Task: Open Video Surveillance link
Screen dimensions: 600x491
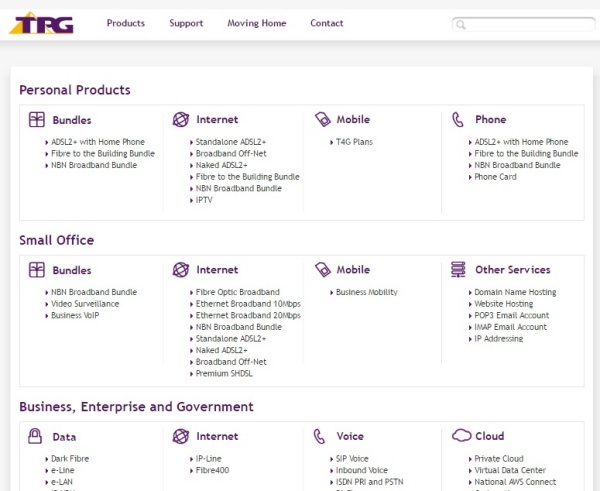Action: [x=85, y=304]
